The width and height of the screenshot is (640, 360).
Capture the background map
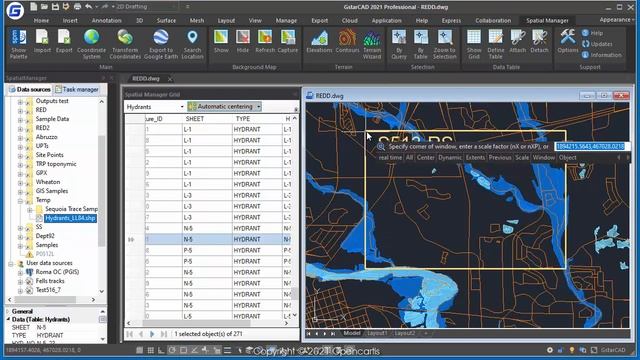pyautogui.click(x=288, y=41)
